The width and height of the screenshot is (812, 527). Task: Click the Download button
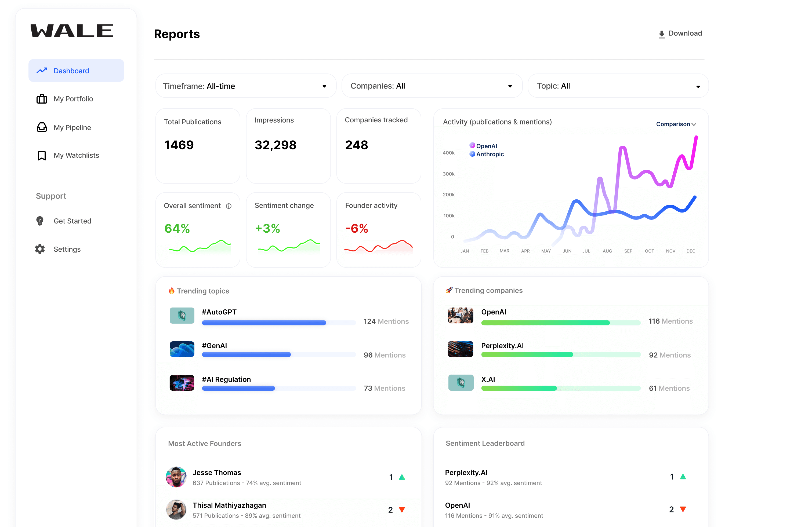pos(680,33)
